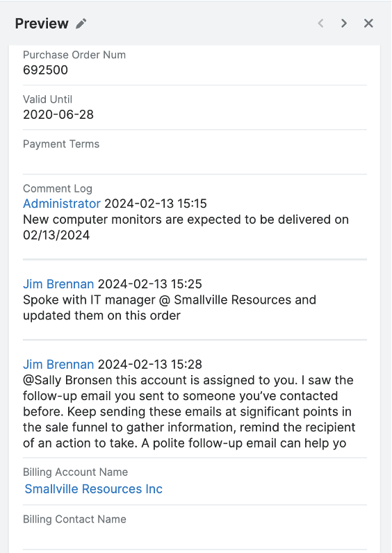Click the pencil edit icon beside Preview

coord(81,24)
